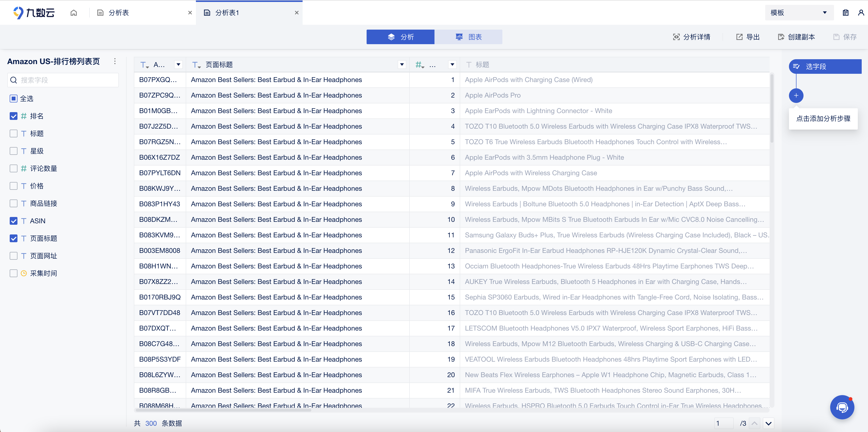Image resolution: width=868 pixels, height=432 pixels.
Task: Go to next page arrow
Action: click(769, 423)
